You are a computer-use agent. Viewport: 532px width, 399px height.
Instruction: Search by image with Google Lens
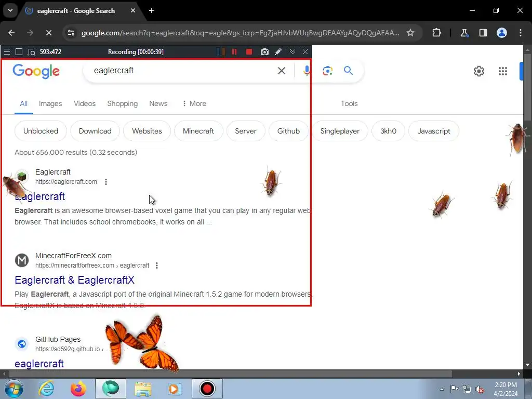(327, 71)
